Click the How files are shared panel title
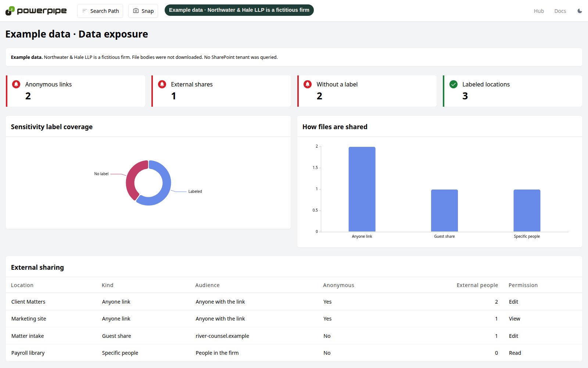Viewport: 588px width, 368px height. 335,127
